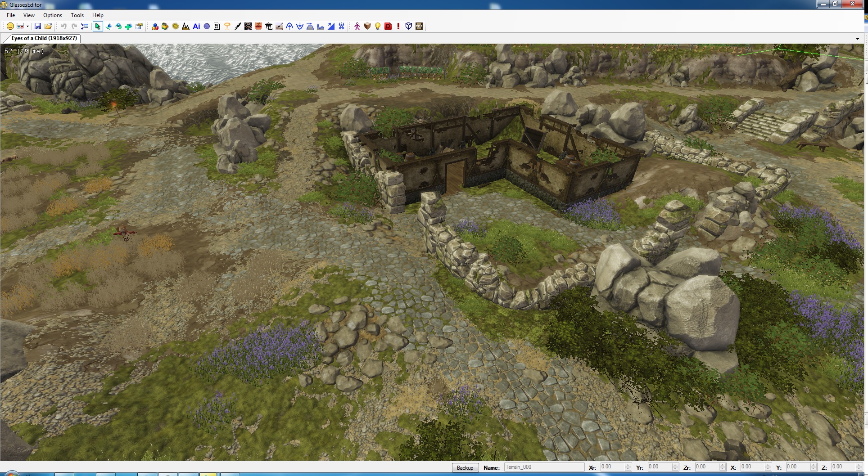Click the brick wall icon
The image size is (868, 476).
click(x=419, y=27)
